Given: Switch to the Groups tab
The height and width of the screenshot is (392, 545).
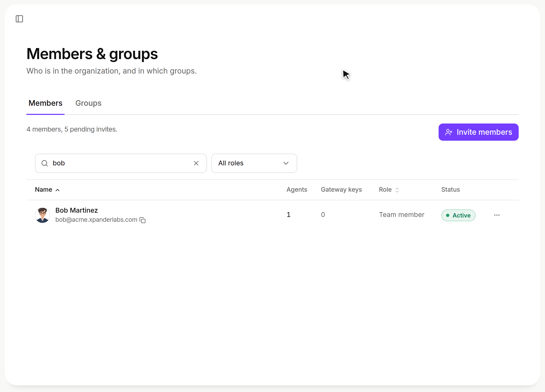Looking at the screenshot, I should 88,103.
